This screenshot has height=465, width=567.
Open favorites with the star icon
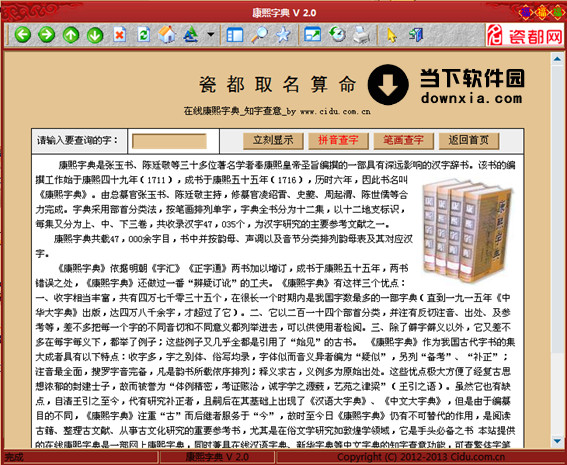283,35
